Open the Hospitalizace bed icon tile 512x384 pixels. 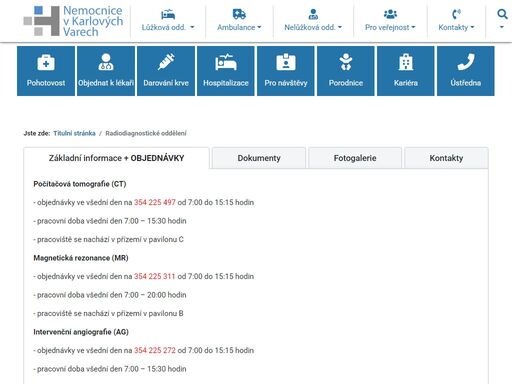(x=226, y=71)
